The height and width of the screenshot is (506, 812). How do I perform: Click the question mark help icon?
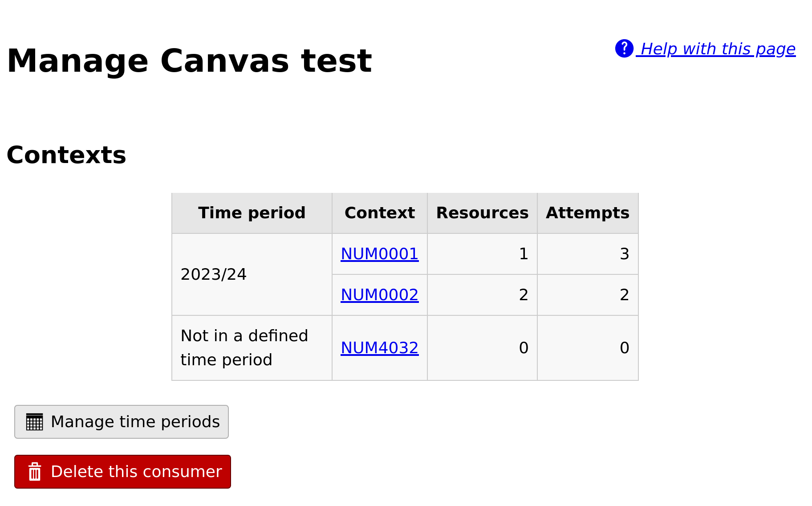click(624, 49)
